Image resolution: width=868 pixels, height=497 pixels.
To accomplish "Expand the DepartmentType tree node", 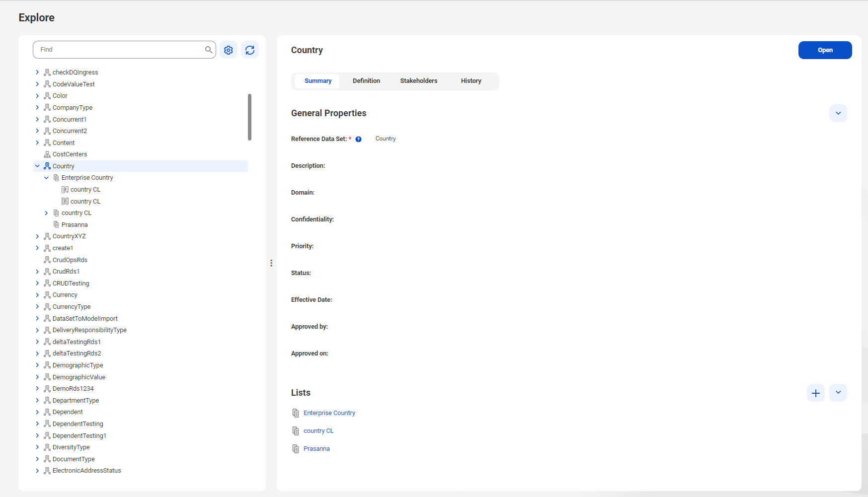I will coord(37,401).
